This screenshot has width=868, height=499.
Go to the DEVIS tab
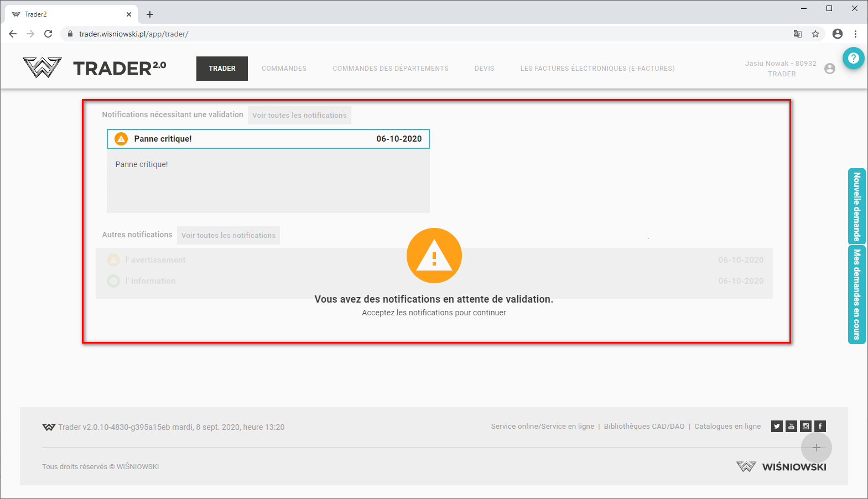click(484, 69)
